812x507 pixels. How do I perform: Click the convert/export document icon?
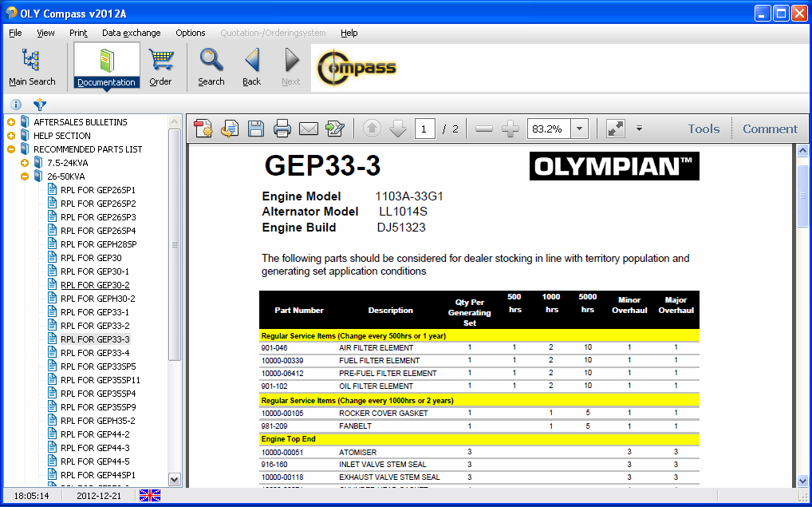[230, 129]
